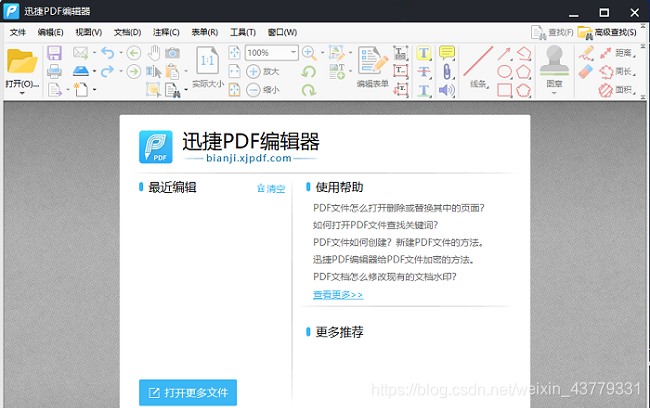The image size is (650, 408).
Task: Rotate counterclockwise with green arrow icon
Action: (309, 71)
